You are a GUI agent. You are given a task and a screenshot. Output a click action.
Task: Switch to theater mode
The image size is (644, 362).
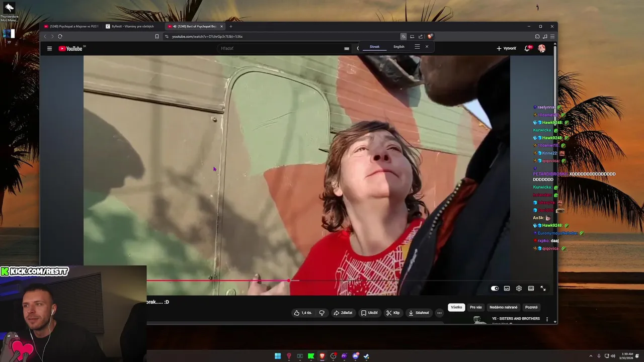[531, 289]
